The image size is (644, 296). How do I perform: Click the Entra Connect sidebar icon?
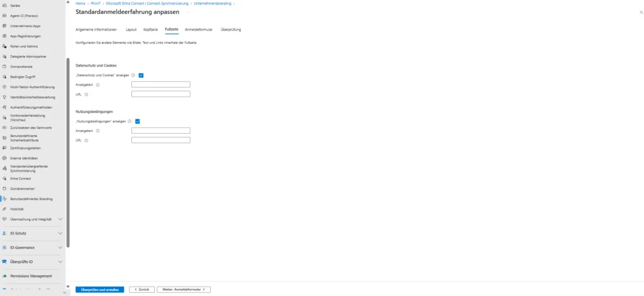tap(4, 178)
